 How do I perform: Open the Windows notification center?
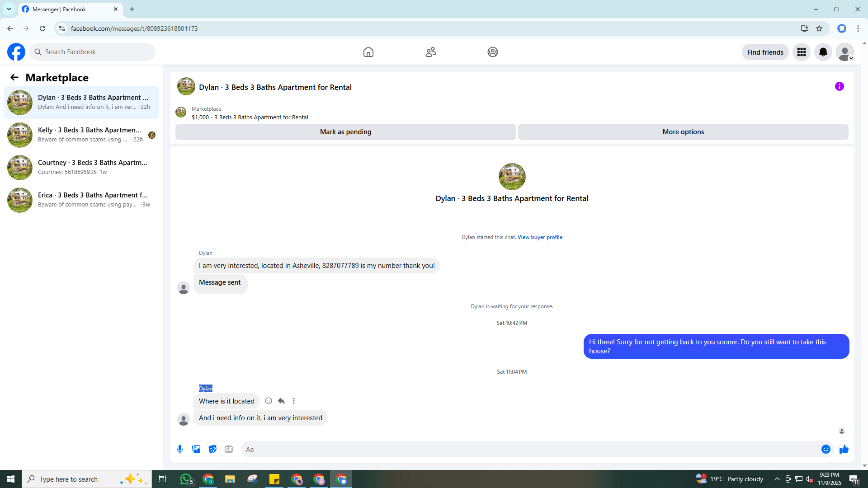point(854,479)
